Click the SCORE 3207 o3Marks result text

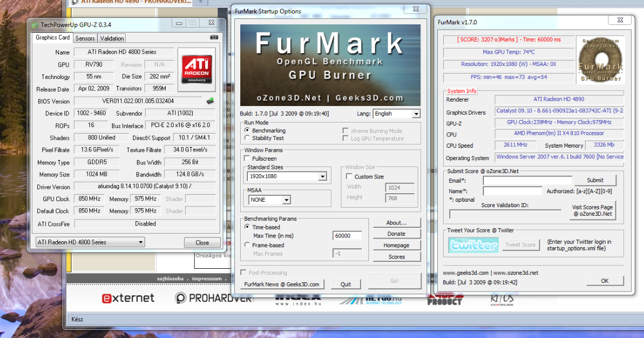509,40
